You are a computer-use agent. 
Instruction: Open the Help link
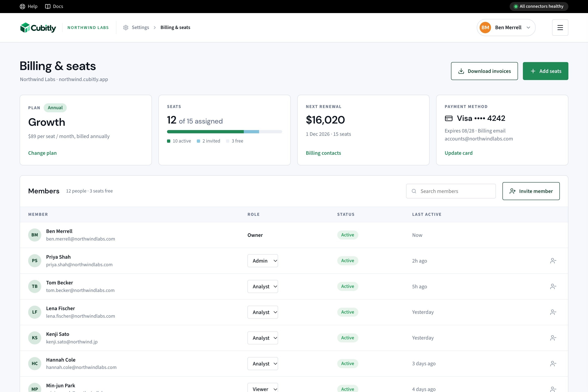click(x=29, y=7)
